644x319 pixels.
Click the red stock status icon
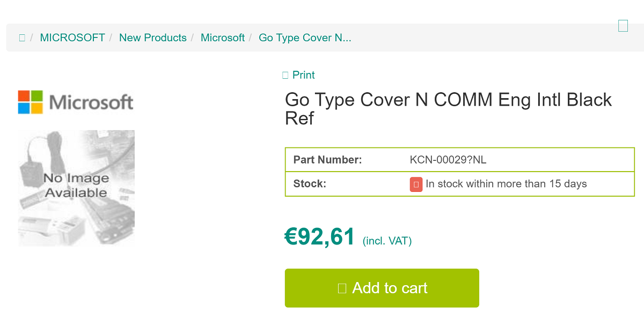click(x=416, y=184)
